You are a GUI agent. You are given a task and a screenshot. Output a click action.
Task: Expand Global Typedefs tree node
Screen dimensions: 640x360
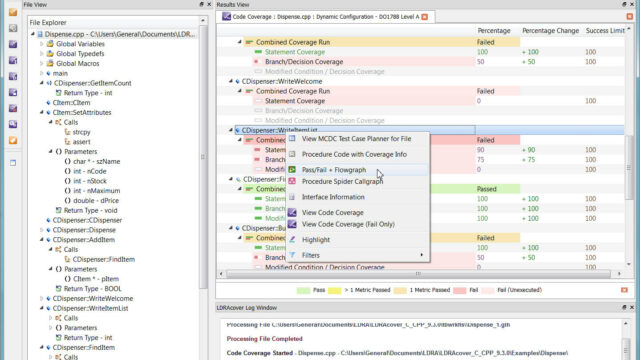click(41, 53)
